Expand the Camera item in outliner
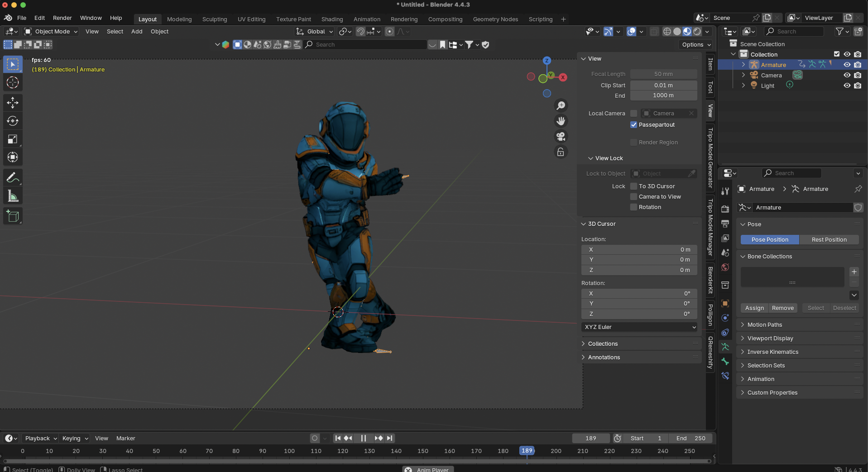 tap(743, 75)
